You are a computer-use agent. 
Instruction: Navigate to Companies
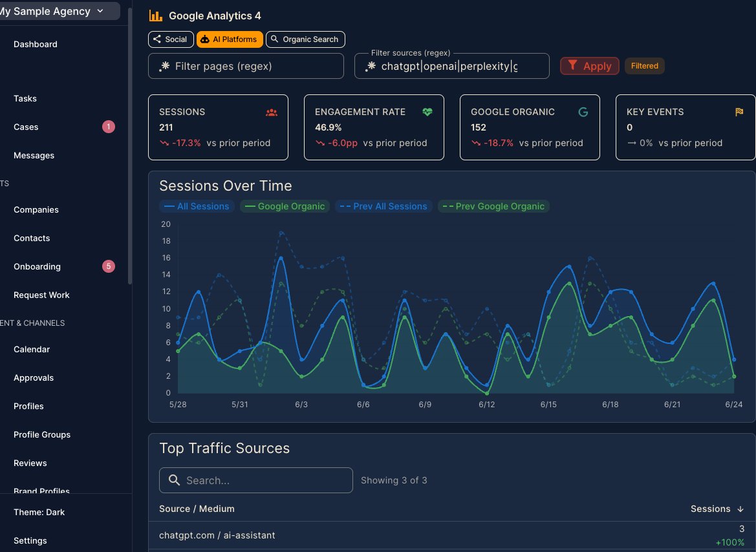click(x=36, y=209)
